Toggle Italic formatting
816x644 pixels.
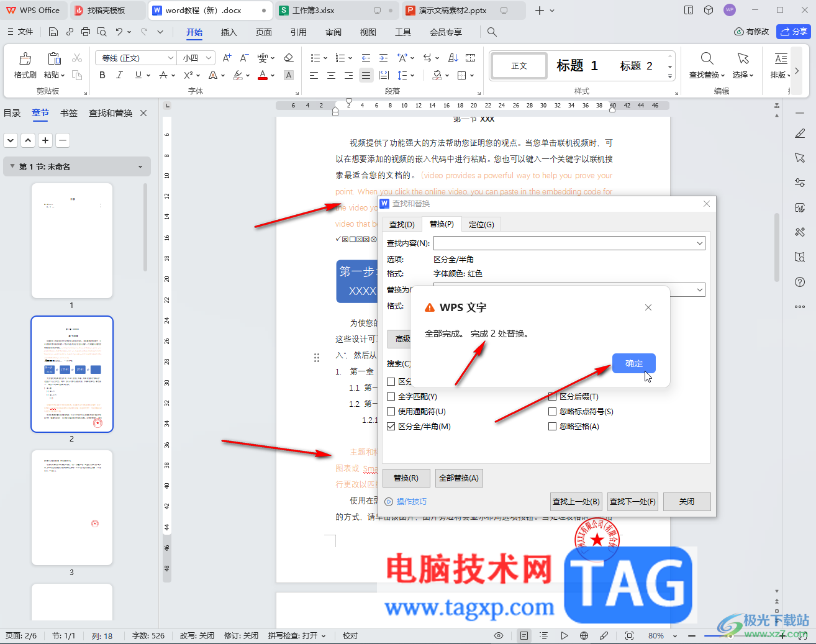coord(119,75)
